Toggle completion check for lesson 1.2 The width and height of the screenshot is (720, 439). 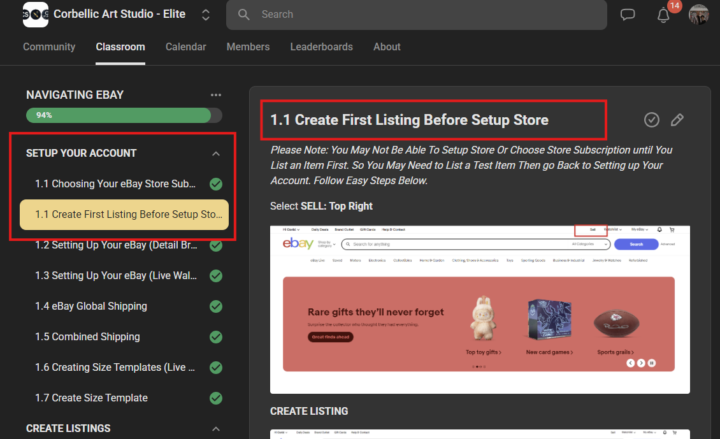[216, 245]
